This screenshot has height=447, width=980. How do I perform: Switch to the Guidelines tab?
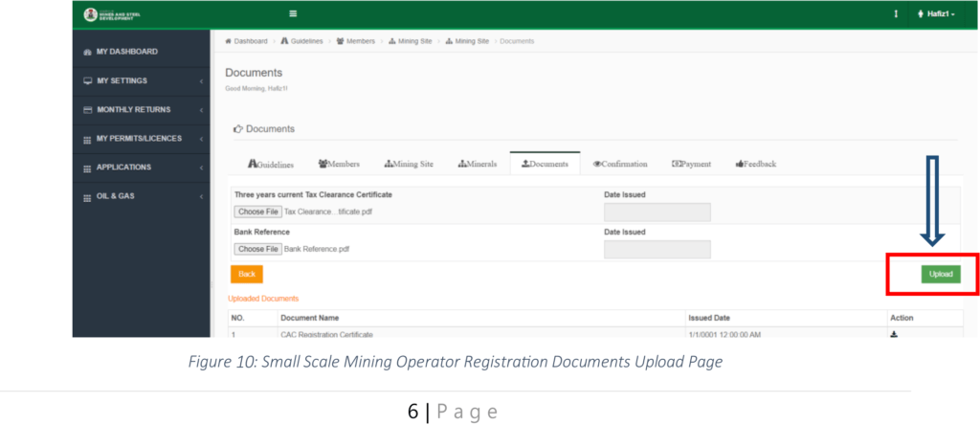coord(271,165)
